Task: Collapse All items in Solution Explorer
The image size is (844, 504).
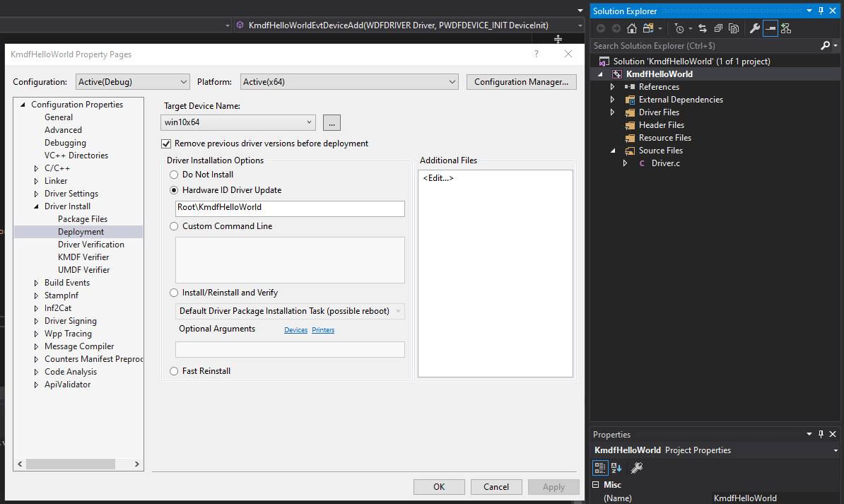Action: 718,28
